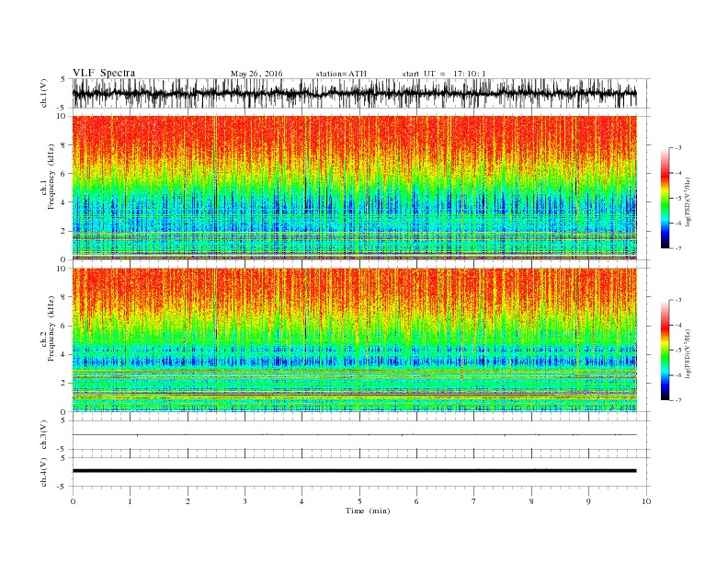
Task: Click the ch.1 PSD color scale bar
Action: click(x=665, y=198)
